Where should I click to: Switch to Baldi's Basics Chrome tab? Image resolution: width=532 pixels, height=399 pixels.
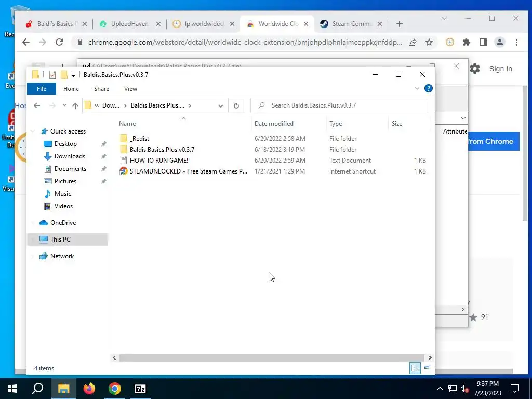56,24
